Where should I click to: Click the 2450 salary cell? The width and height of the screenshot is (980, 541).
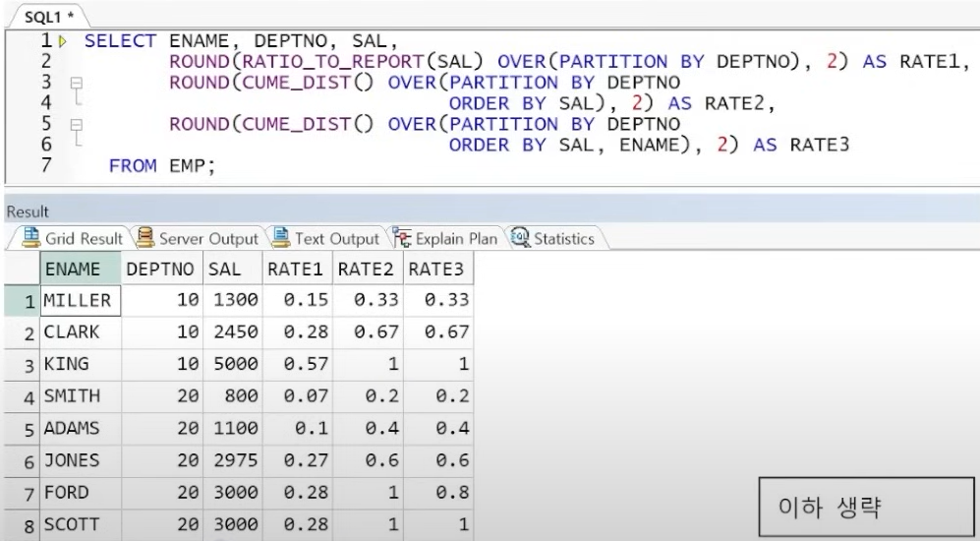[233, 332]
